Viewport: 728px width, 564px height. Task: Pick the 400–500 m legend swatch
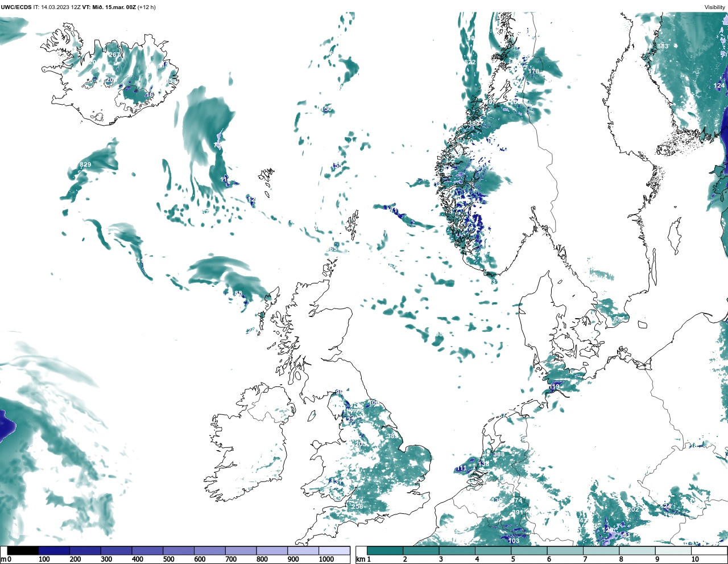pyautogui.click(x=147, y=551)
